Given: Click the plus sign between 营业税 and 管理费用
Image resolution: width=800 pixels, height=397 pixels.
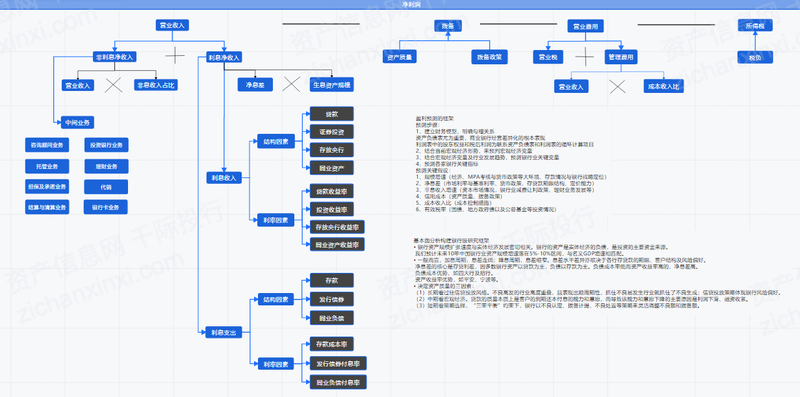Looking at the screenshot, I should [x=585, y=56].
